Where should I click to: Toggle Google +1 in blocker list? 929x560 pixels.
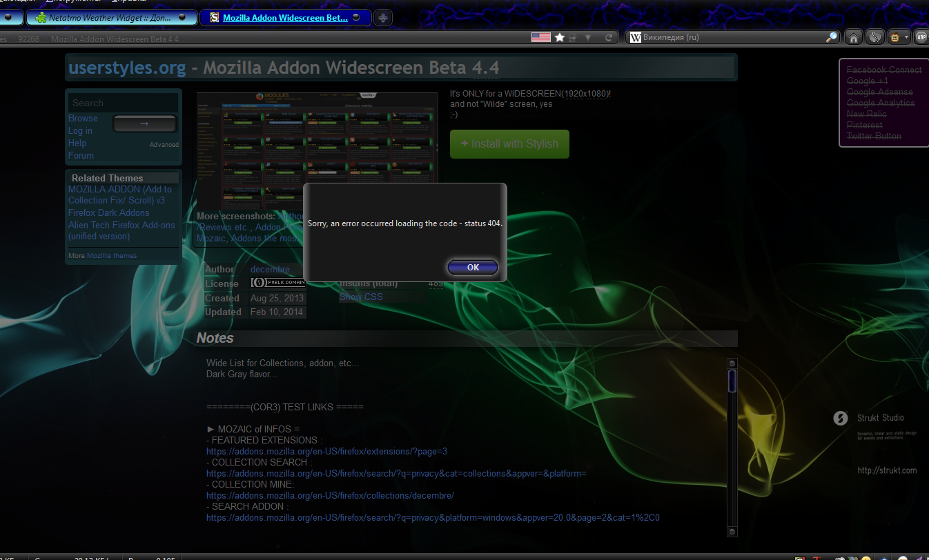pyautogui.click(x=868, y=81)
